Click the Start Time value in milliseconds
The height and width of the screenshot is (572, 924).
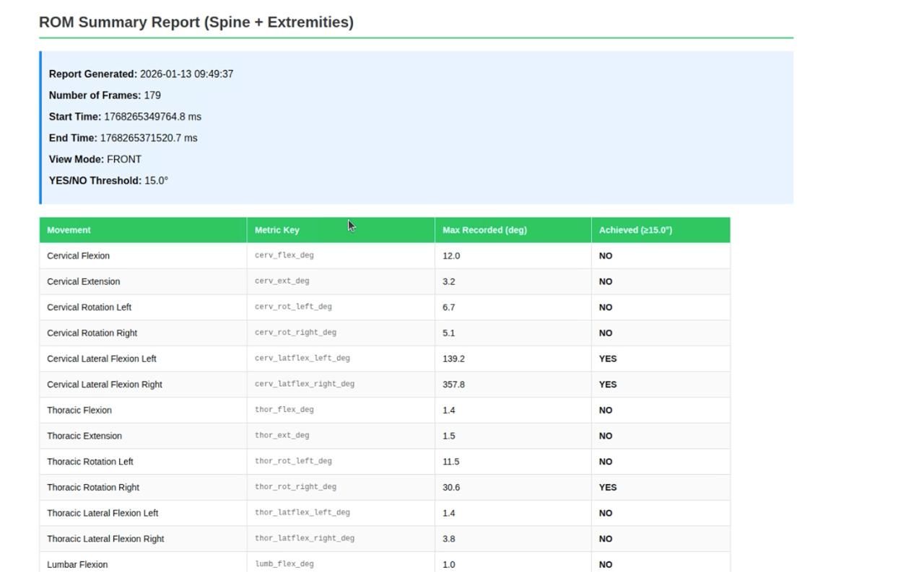click(x=152, y=116)
